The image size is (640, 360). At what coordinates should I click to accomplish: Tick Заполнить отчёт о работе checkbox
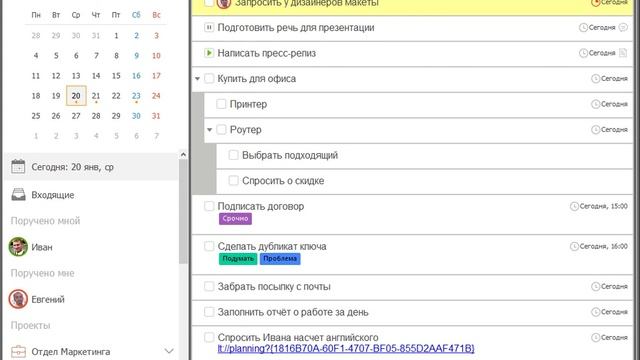(209, 312)
